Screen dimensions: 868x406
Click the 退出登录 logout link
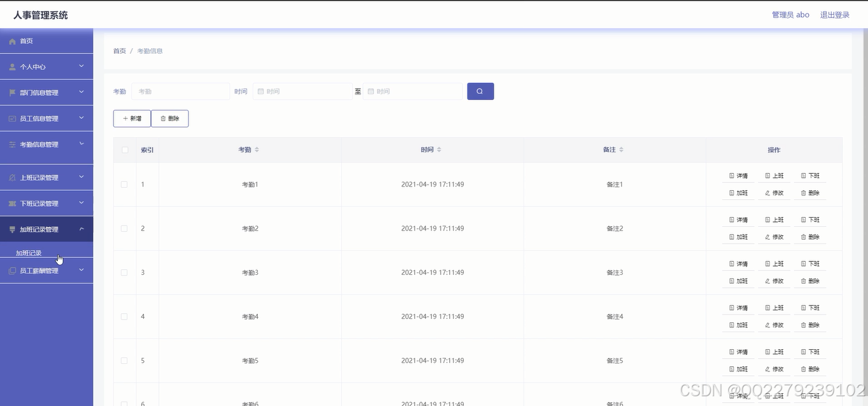834,14
